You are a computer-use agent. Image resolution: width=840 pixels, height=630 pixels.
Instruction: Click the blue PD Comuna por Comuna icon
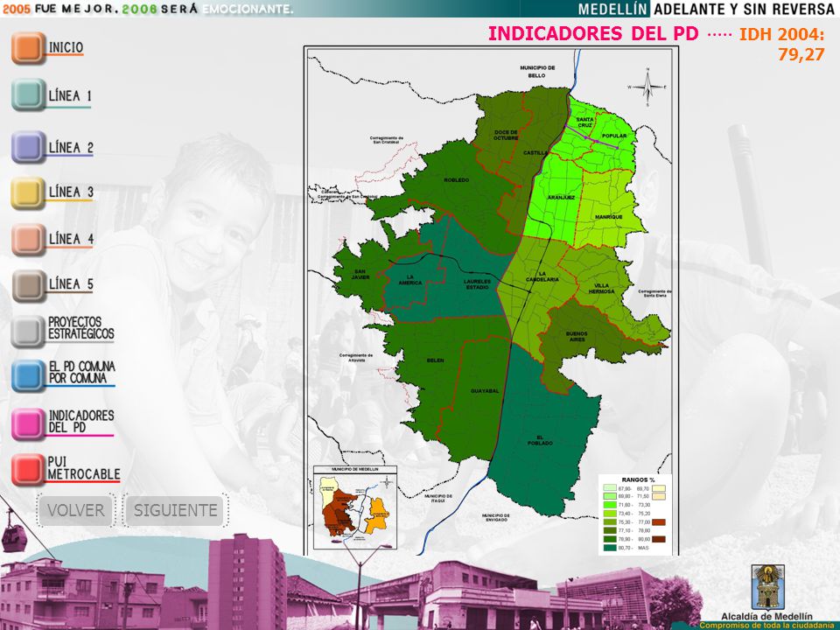pos(28,375)
